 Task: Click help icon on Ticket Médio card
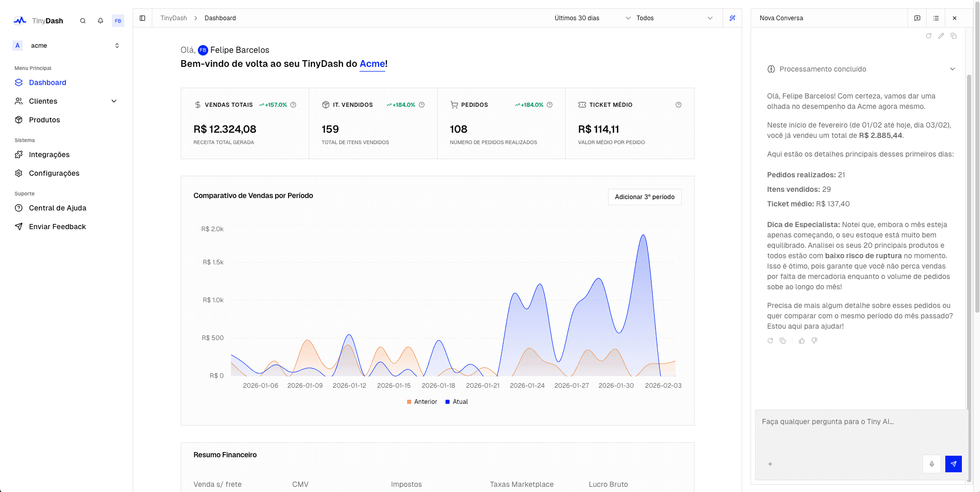click(x=679, y=105)
